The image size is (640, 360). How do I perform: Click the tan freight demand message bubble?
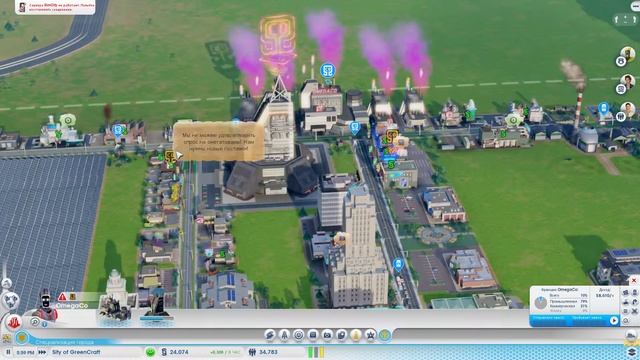218,141
